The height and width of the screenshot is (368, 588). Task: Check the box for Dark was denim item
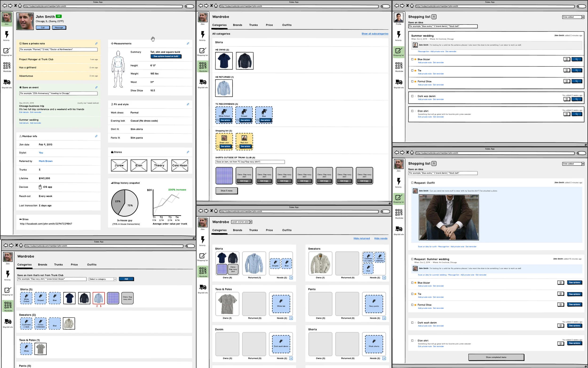pos(412,96)
